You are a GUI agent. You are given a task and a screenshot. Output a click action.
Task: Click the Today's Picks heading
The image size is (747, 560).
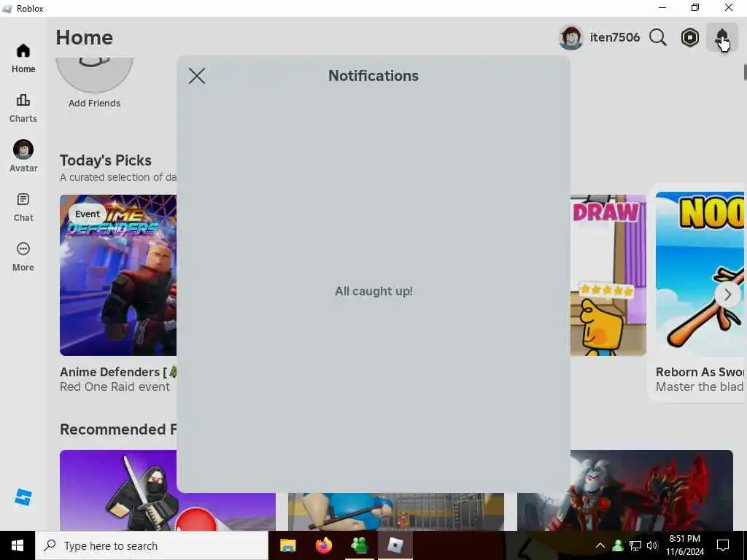[106, 160]
